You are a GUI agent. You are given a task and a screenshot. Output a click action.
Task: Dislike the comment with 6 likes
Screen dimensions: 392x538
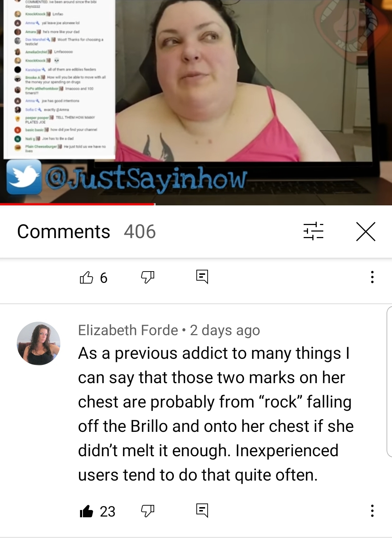[x=148, y=277]
